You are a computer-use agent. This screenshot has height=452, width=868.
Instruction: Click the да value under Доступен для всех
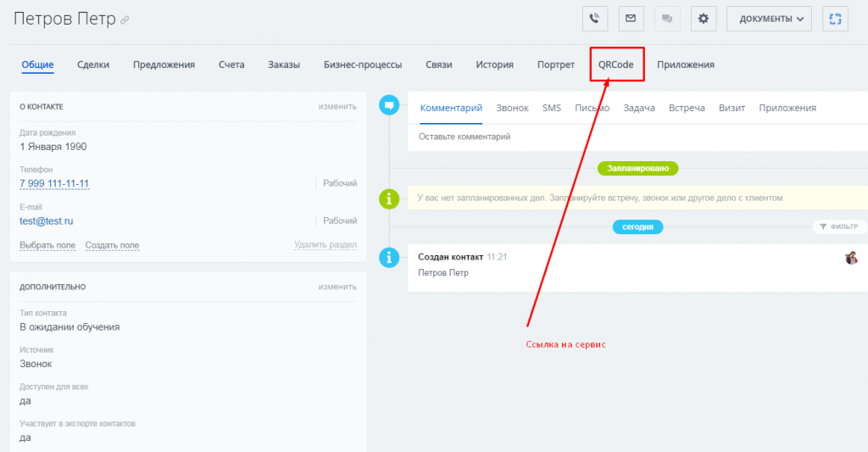click(x=25, y=401)
